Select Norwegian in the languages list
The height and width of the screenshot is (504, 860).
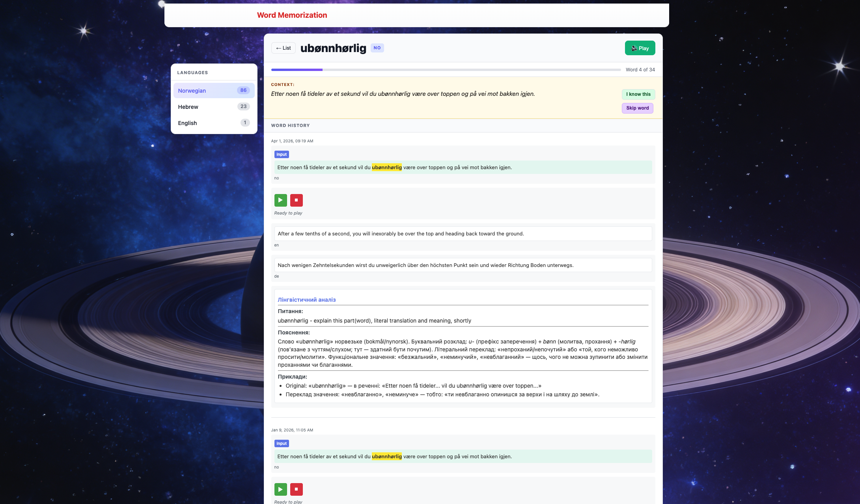coord(214,90)
